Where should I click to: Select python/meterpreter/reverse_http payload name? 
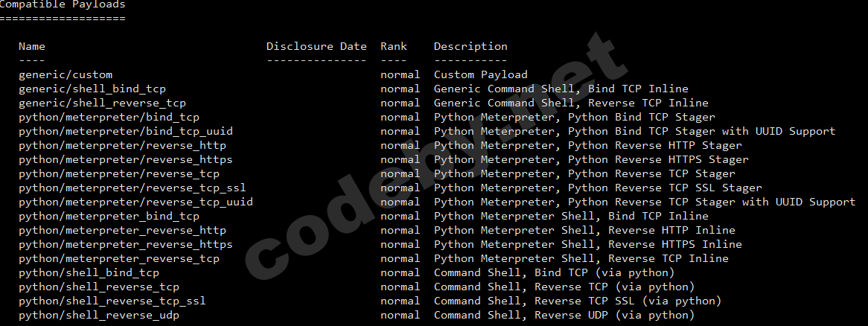click(122, 145)
